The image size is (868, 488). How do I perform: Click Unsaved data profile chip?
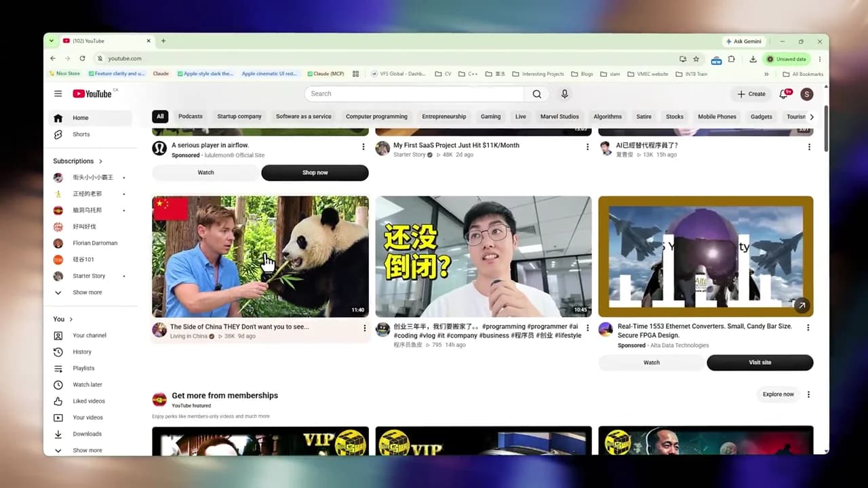pyautogui.click(x=787, y=59)
